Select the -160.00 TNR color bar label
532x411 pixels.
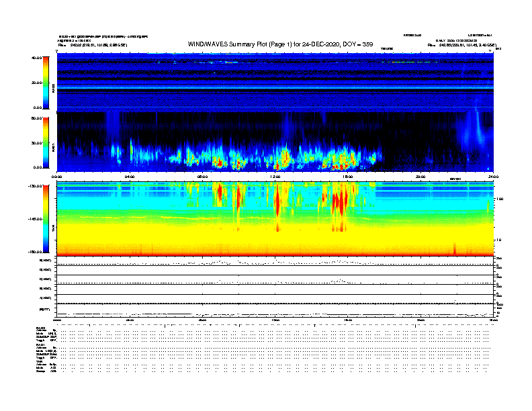(35, 252)
